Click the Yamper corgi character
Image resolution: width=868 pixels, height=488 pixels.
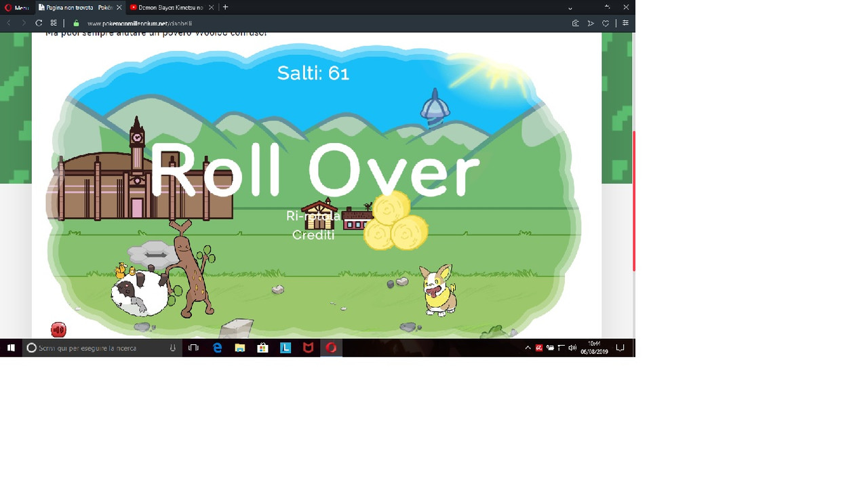pyautogui.click(x=438, y=290)
